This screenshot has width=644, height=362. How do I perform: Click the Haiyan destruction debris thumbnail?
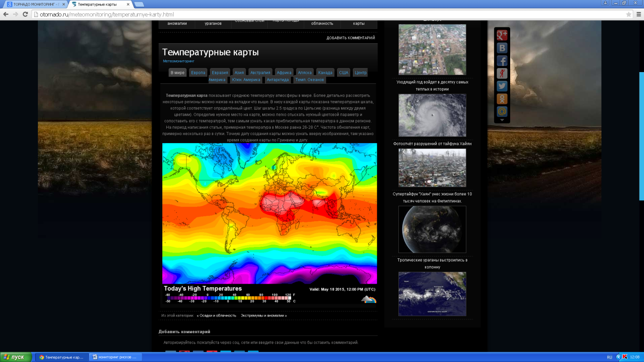(432, 168)
